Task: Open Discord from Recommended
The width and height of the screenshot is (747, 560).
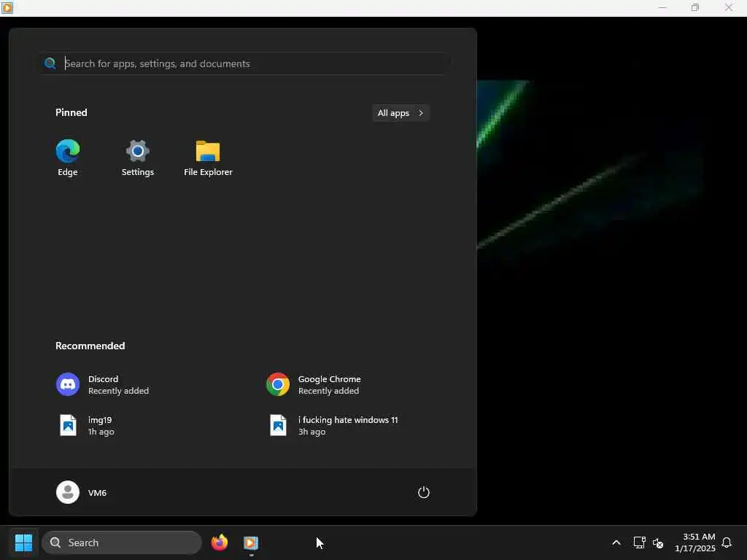Action: click(x=102, y=385)
